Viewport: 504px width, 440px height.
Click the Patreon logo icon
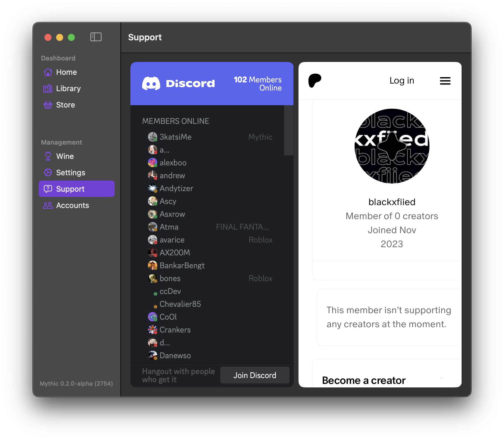click(315, 81)
